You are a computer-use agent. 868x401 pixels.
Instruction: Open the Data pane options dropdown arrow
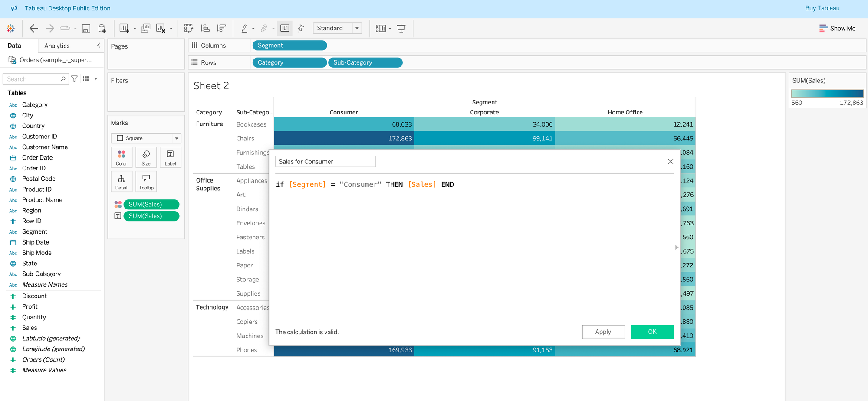[96, 79]
